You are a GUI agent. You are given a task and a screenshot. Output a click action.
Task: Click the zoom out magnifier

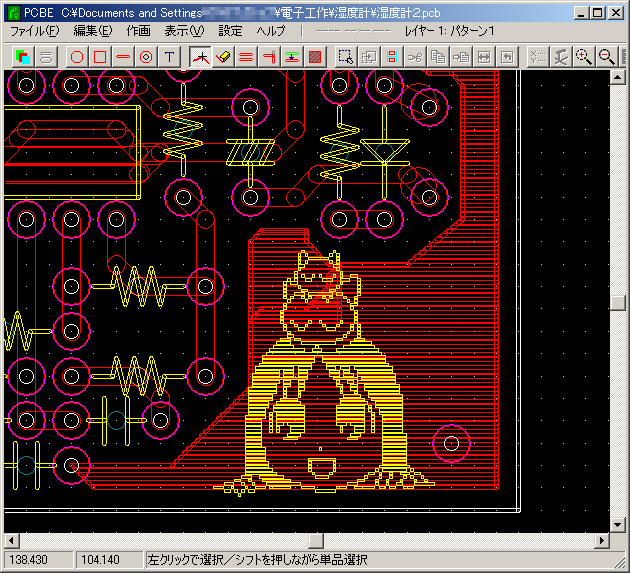(x=606, y=57)
